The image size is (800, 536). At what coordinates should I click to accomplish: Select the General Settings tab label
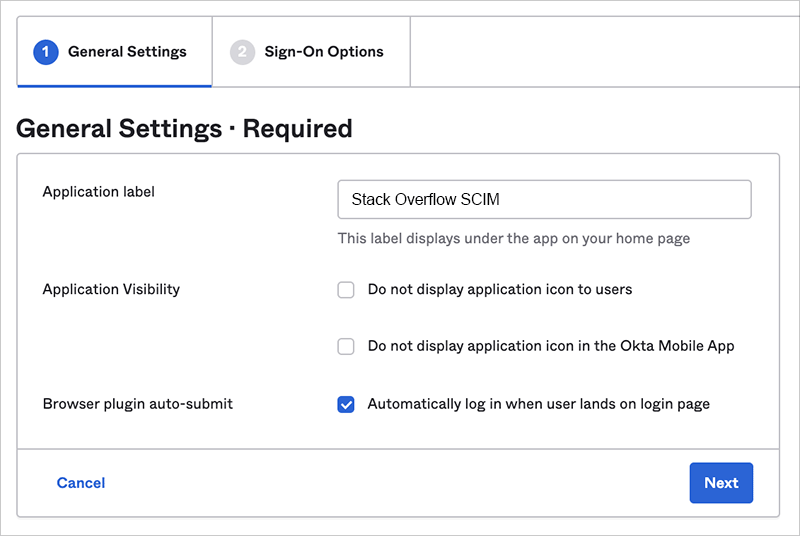click(127, 52)
